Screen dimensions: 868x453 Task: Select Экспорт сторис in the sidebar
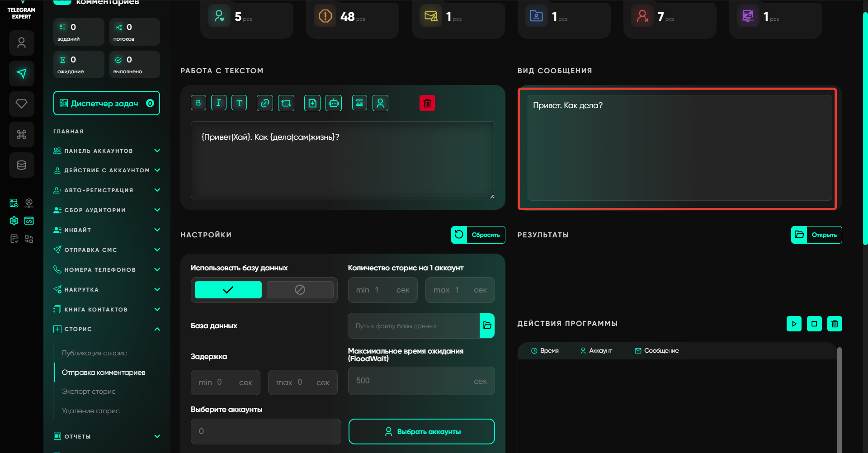pyautogui.click(x=89, y=392)
